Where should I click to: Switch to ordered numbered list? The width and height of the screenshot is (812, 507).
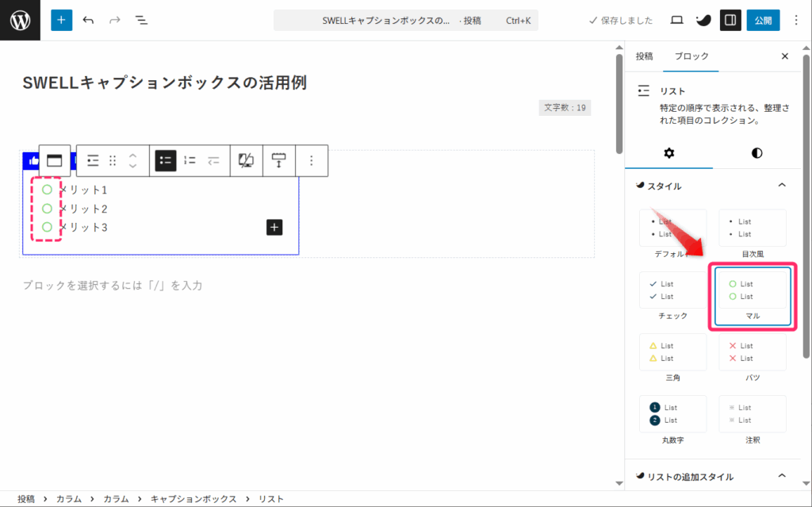click(190, 161)
